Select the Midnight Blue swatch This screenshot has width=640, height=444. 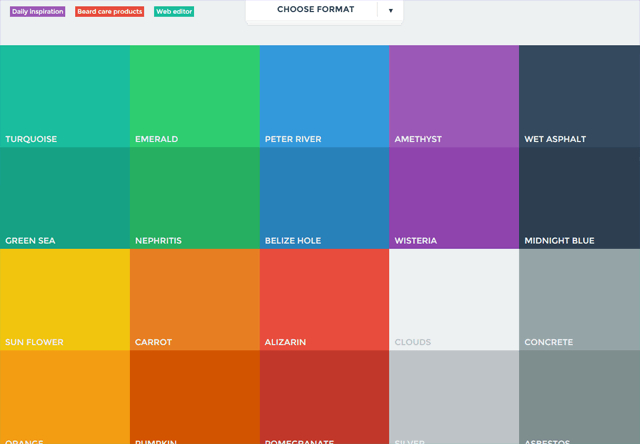pyautogui.click(x=580, y=198)
